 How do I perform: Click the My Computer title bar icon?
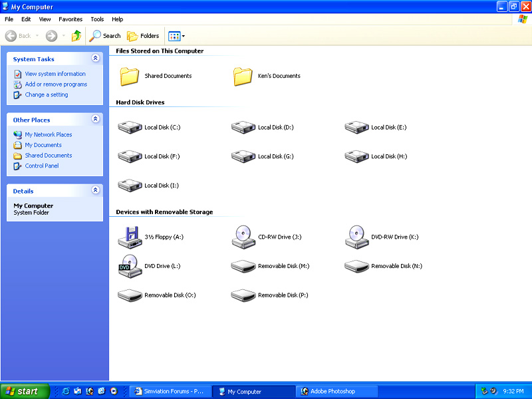tap(5, 7)
